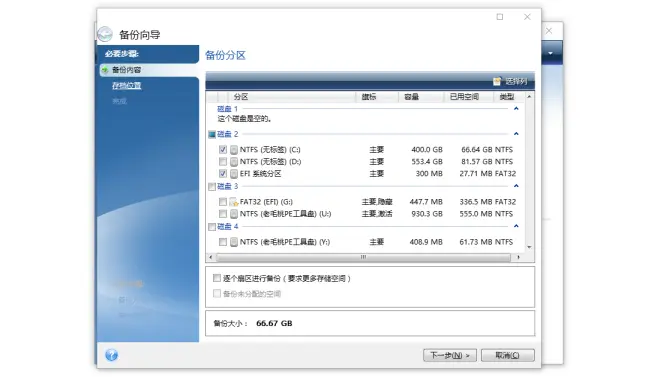Collapse the 磁盘 3 group

[x=516, y=186]
